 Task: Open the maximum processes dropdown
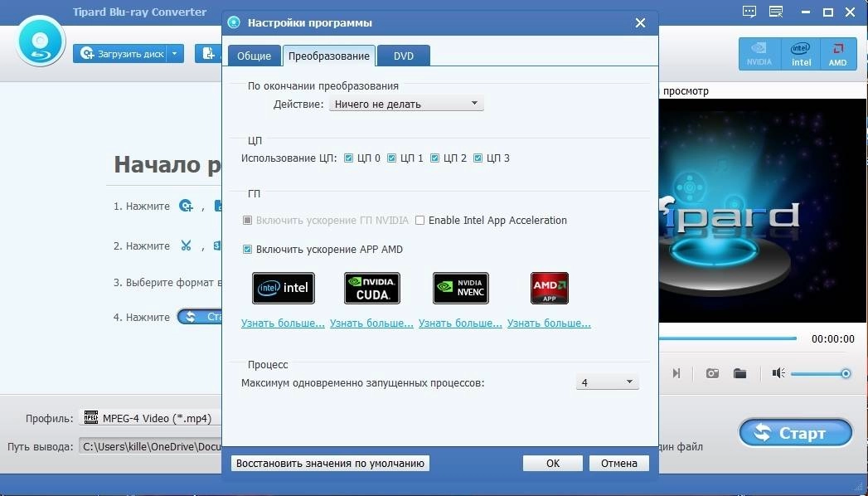click(x=607, y=382)
